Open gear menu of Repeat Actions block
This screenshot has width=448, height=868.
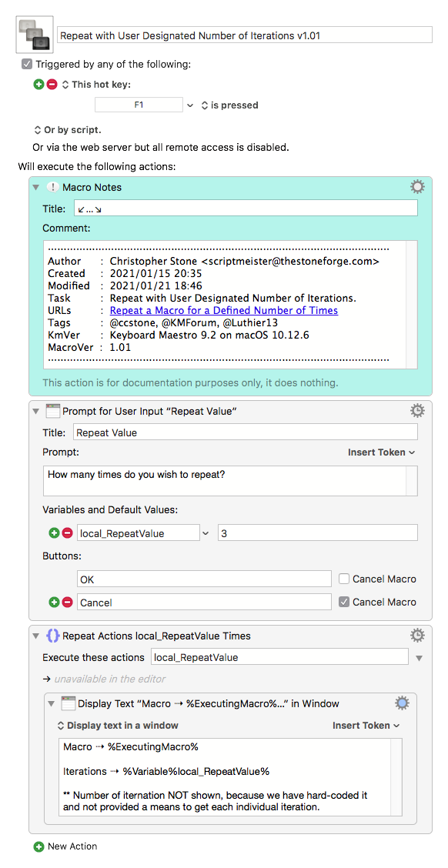pyautogui.click(x=417, y=635)
